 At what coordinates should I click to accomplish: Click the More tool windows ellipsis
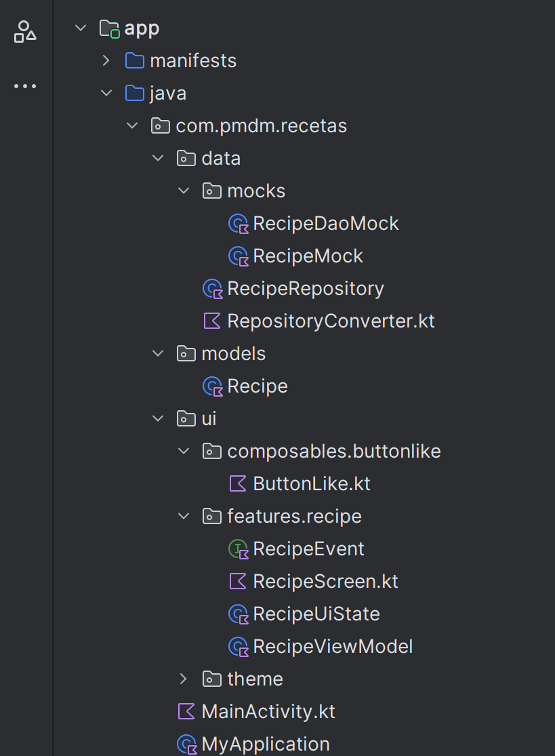pos(25,86)
